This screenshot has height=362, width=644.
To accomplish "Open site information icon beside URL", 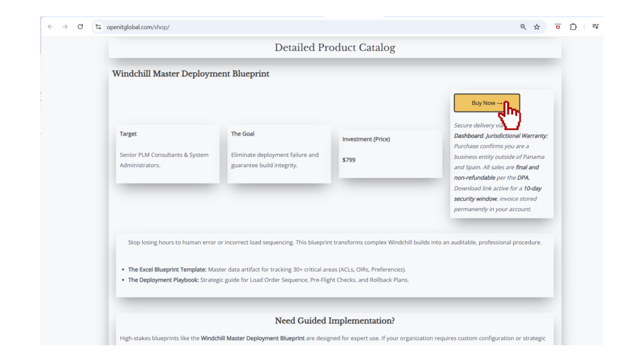I will 98,27.
